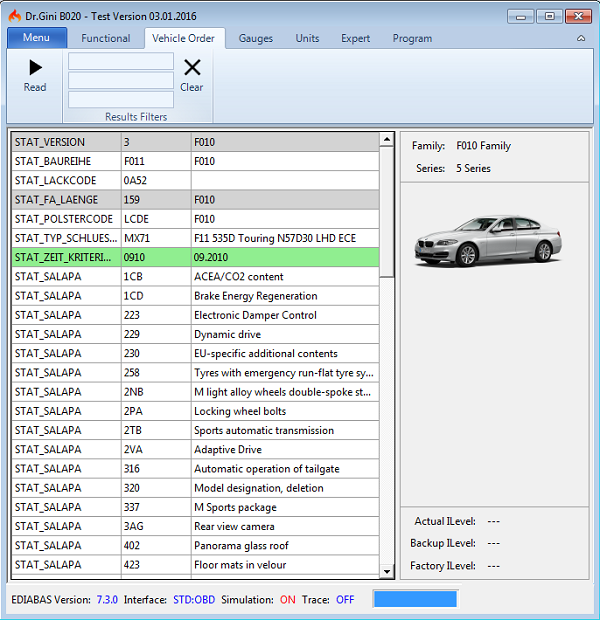Image resolution: width=600 pixels, height=620 pixels.
Task: Click the third Results Filters input field
Action: point(121,99)
